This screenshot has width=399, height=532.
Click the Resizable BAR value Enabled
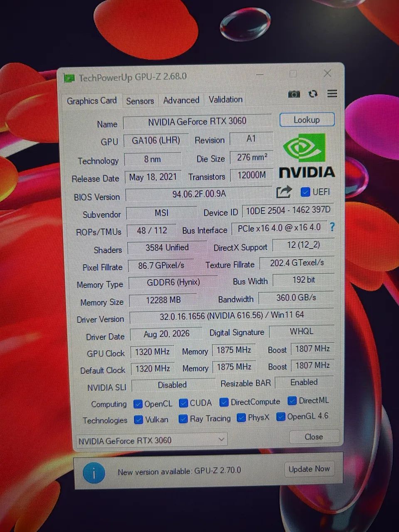point(304,382)
